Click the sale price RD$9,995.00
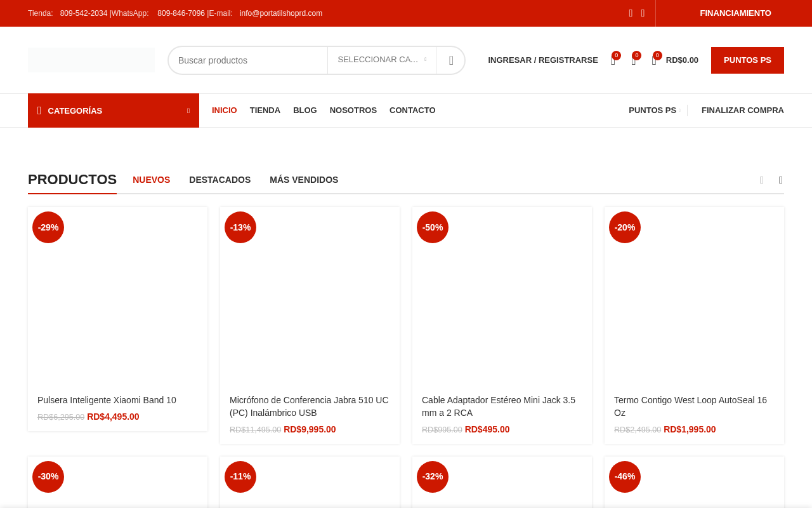The image size is (812, 508). click(310, 430)
